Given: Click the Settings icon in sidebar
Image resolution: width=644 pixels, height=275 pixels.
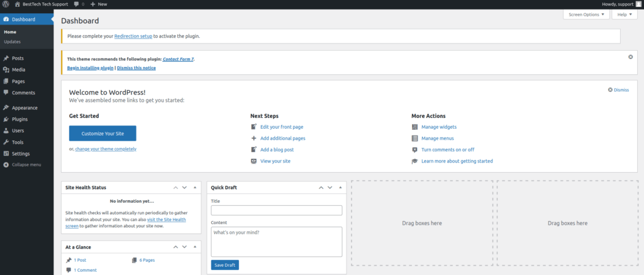Looking at the screenshot, I should coord(6,154).
